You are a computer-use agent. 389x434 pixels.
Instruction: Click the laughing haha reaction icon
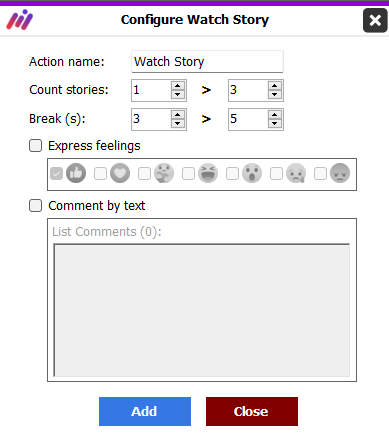click(208, 173)
